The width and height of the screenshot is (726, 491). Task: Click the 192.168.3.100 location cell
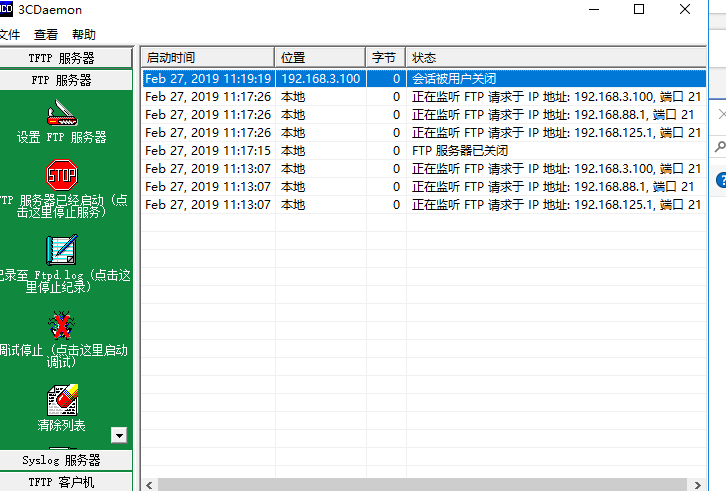[x=321, y=79]
